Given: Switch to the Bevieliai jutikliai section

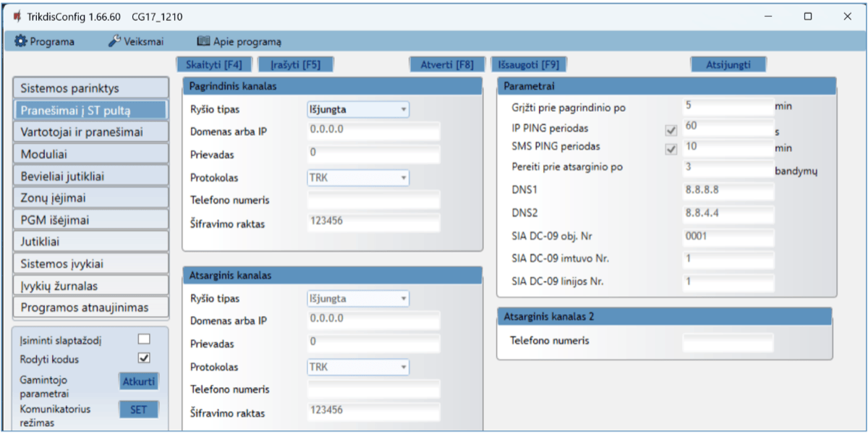Looking at the screenshot, I should (x=90, y=176).
